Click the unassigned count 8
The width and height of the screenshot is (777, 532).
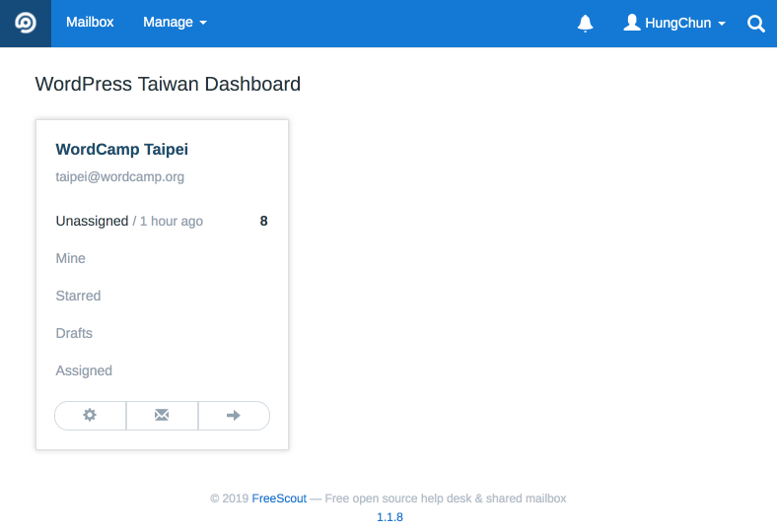click(263, 221)
